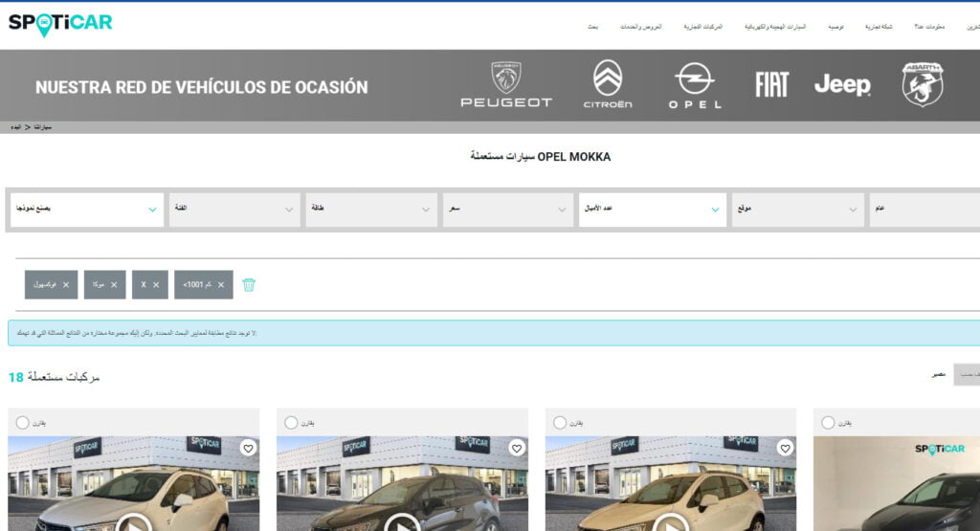Open the توصية menu item

click(x=835, y=27)
